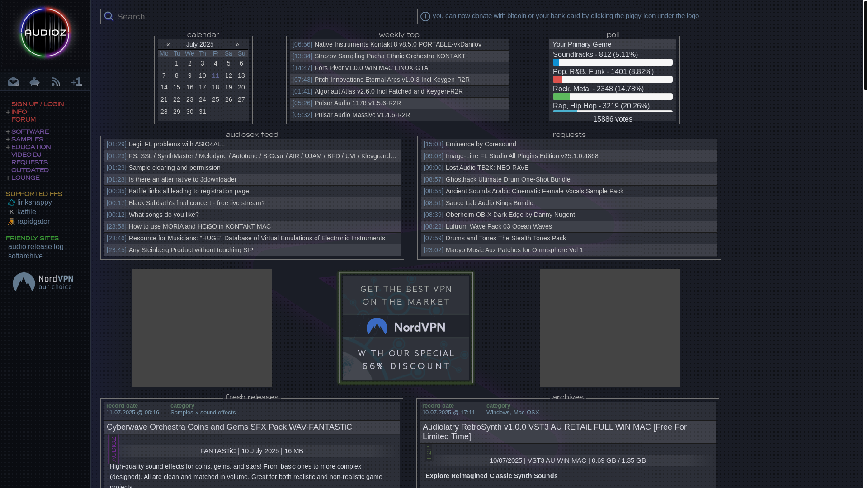Click the +1 icon under logo

(77, 81)
